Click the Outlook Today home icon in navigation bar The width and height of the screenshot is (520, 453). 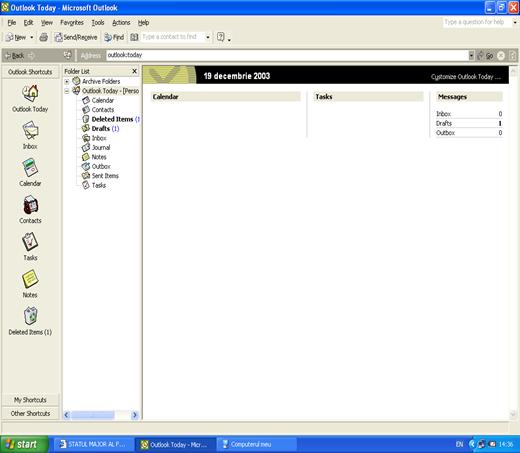68,55
